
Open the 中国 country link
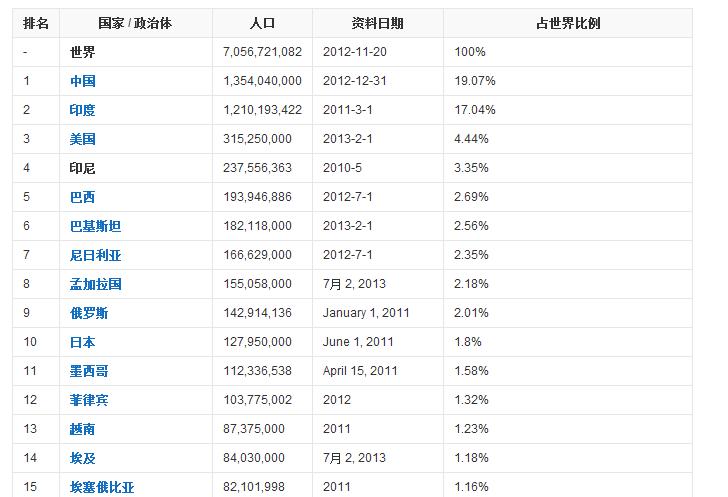83,81
